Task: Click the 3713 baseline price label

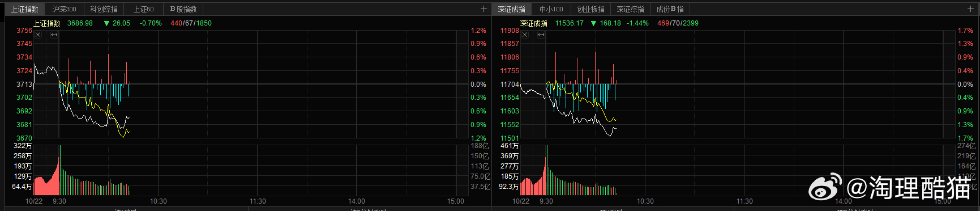Action: pos(24,85)
